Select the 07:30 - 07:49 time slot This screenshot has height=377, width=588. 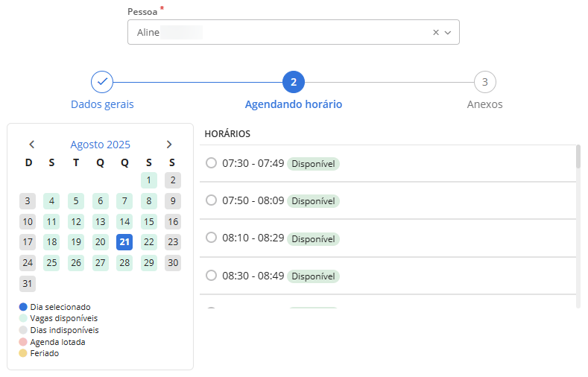211,163
